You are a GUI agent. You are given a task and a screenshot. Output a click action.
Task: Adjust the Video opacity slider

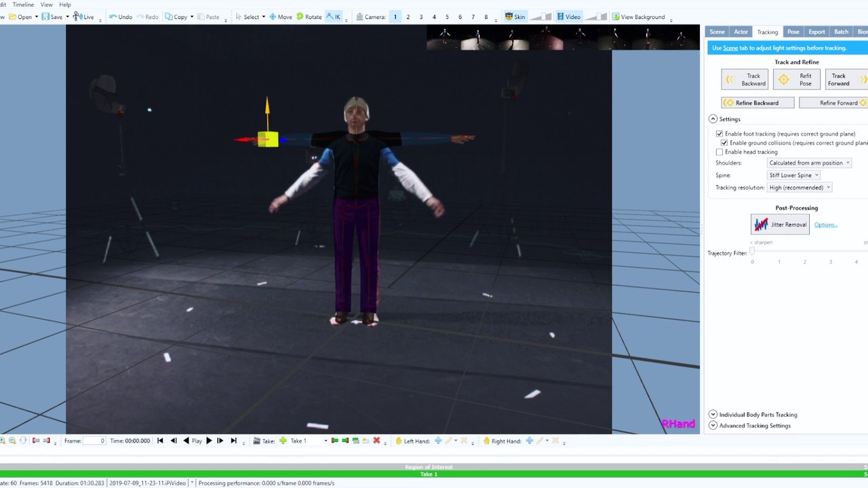pos(595,17)
